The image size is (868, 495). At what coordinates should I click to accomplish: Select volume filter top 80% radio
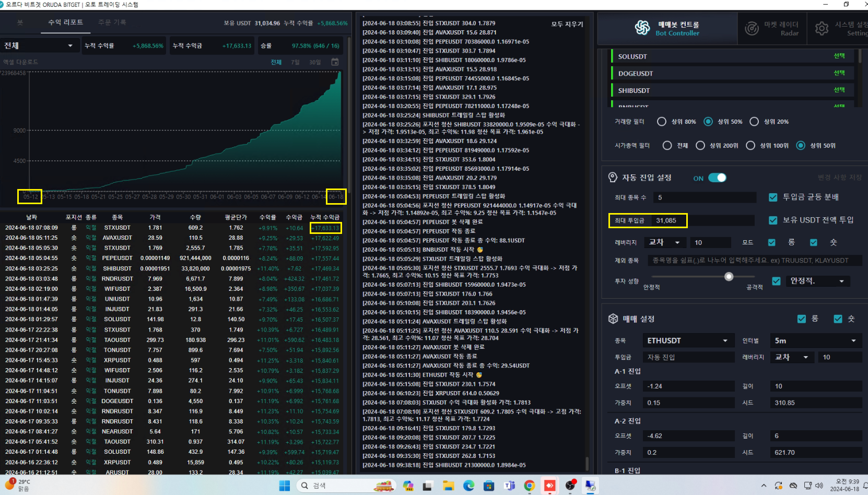[662, 122]
